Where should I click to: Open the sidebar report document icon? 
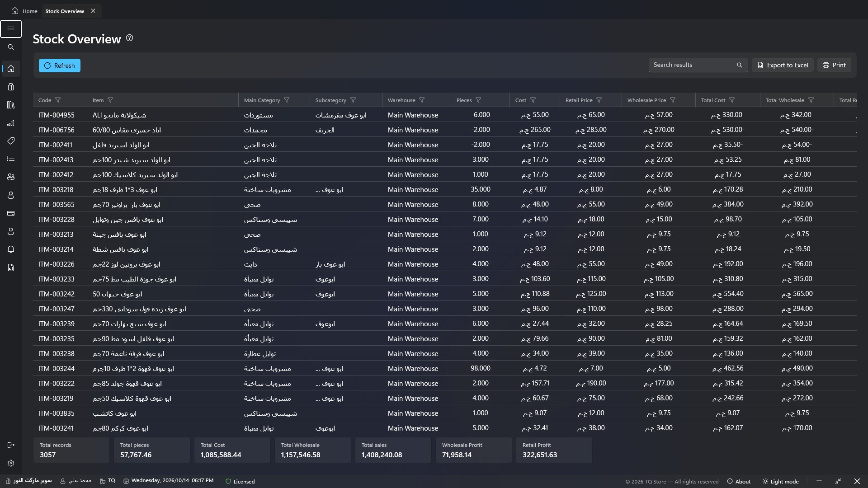11,267
